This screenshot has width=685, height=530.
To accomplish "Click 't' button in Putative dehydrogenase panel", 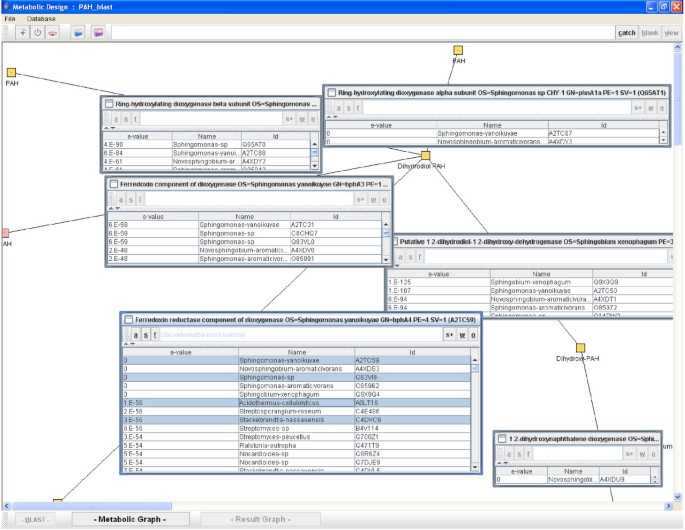I will tap(419, 257).
